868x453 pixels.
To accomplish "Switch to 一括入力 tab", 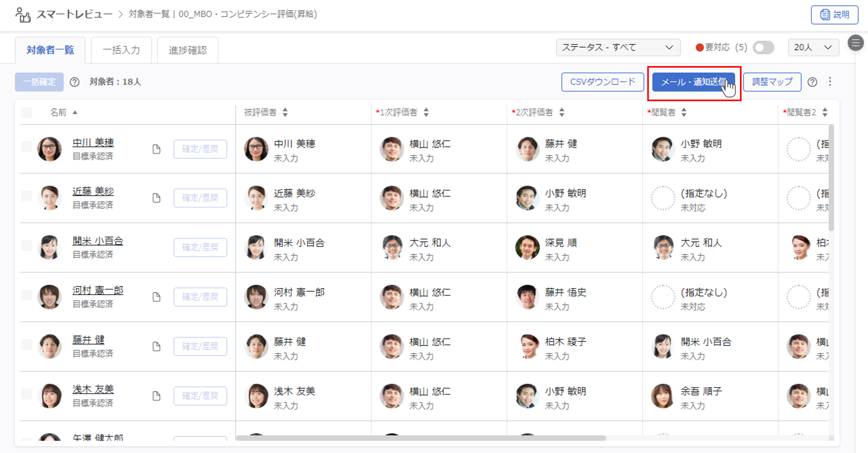I will pos(121,50).
